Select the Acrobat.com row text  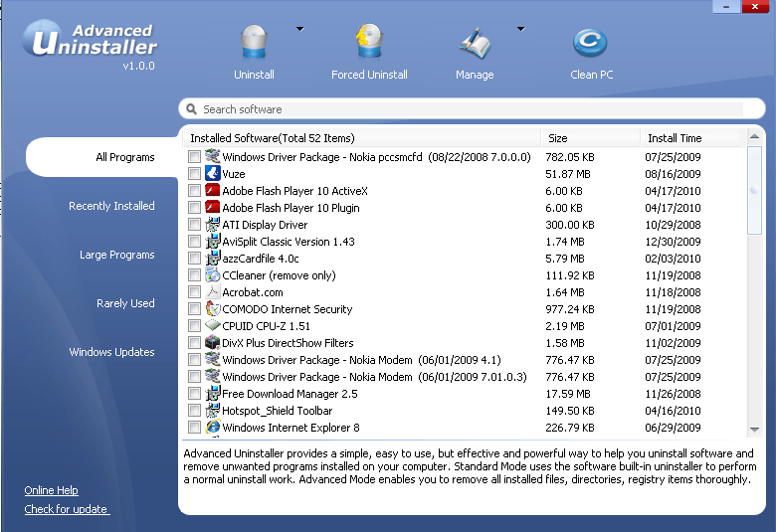(253, 292)
